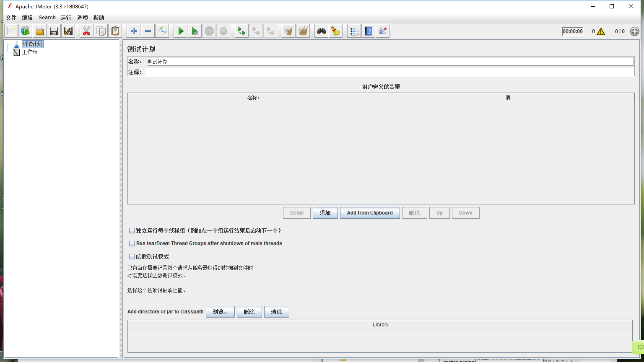Collapse all nodes with the minus icon
This screenshot has height=362, width=644.
tap(148, 31)
